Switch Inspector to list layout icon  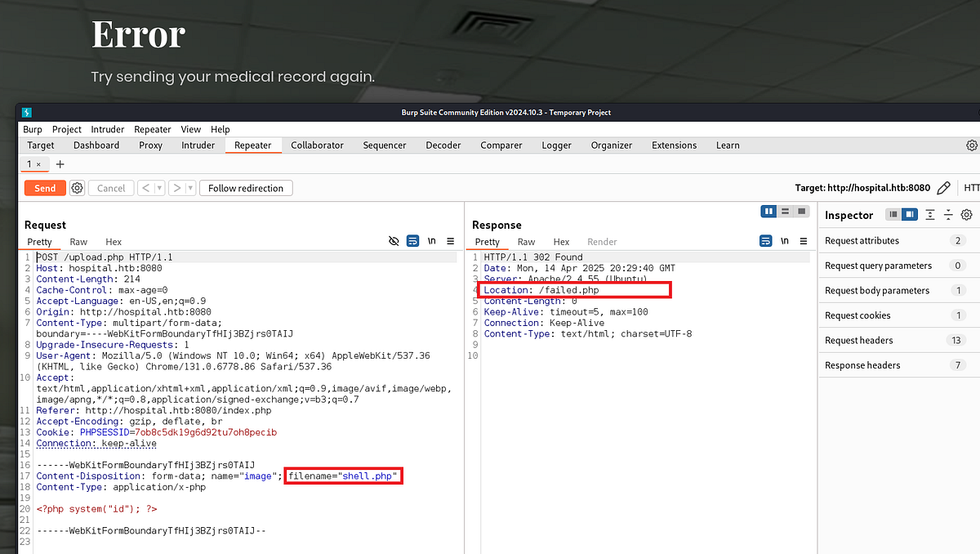coord(894,215)
